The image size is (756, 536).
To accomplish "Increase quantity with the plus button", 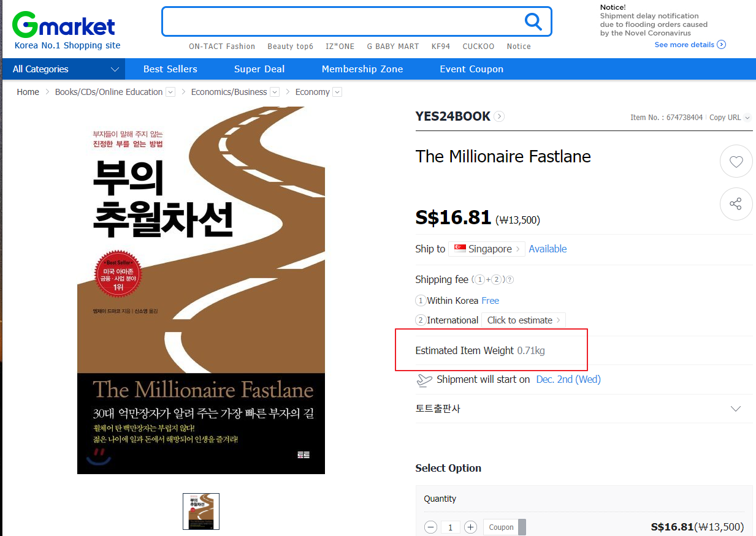I will point(470,527).
